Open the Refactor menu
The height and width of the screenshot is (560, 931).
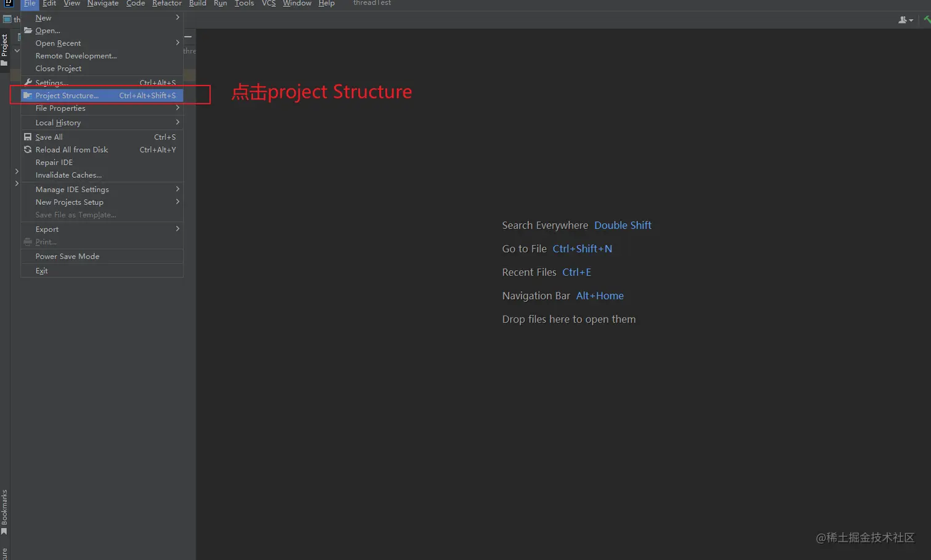[167, 4]
